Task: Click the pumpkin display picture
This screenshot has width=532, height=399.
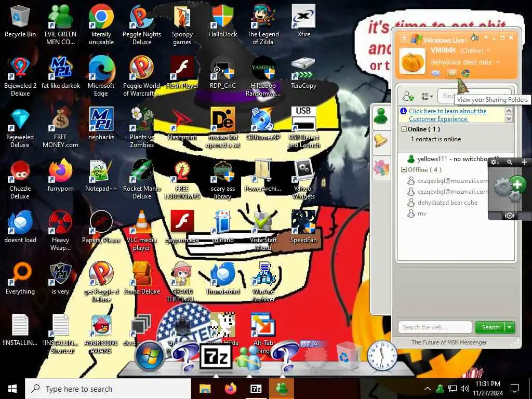Action: coord(412,61)
